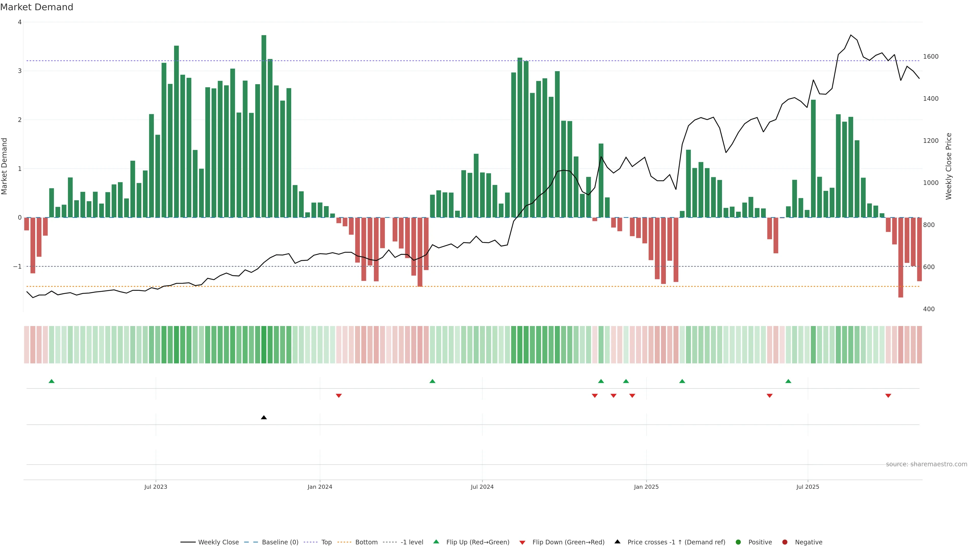Click the Jul 2024 axis label
The width and height of the screenshot is (980, 551).
click(x=482, y=487)
